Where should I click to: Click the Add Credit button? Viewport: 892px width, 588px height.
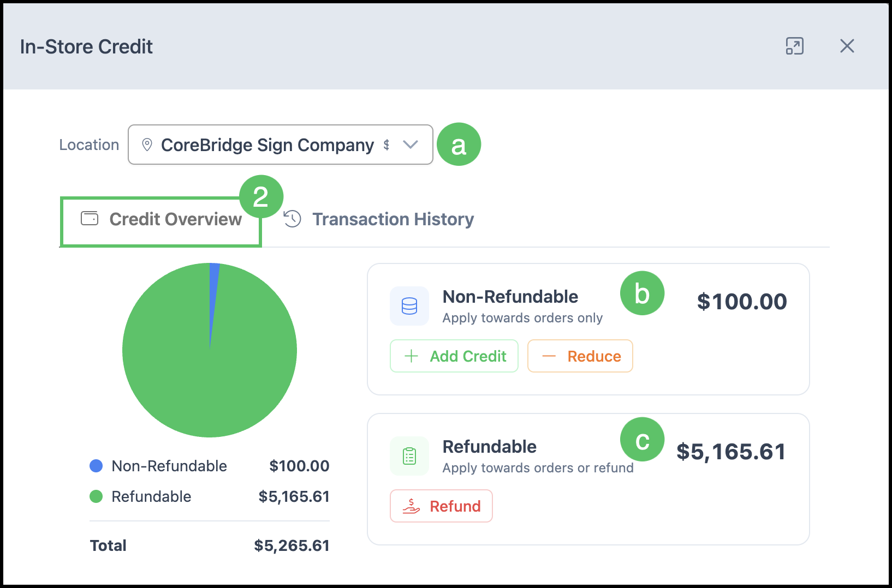(x=454, y=356)
